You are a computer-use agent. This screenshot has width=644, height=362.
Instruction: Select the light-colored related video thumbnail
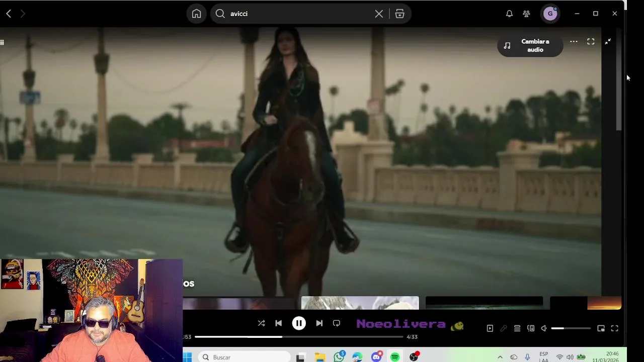point(360,303)
